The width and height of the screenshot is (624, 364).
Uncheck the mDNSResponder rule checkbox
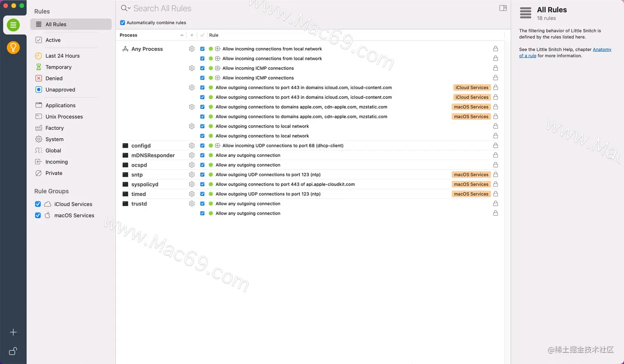click(x=202, y=155)
